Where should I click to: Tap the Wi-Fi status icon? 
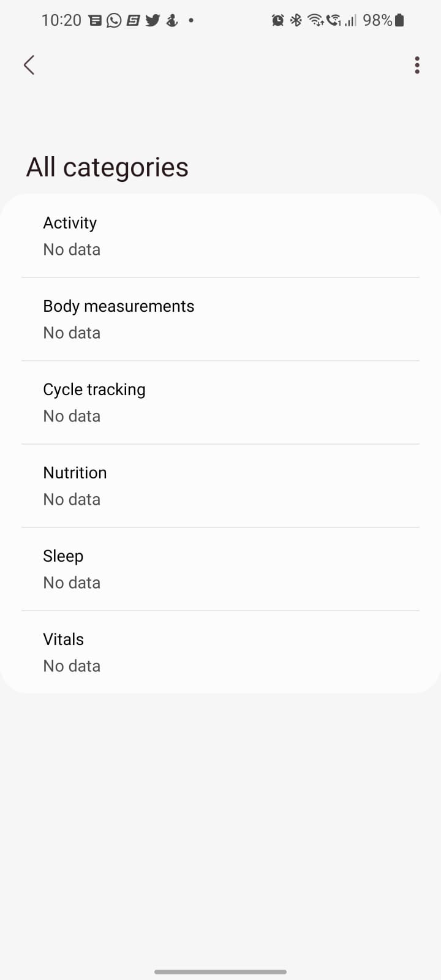point(315,20)
